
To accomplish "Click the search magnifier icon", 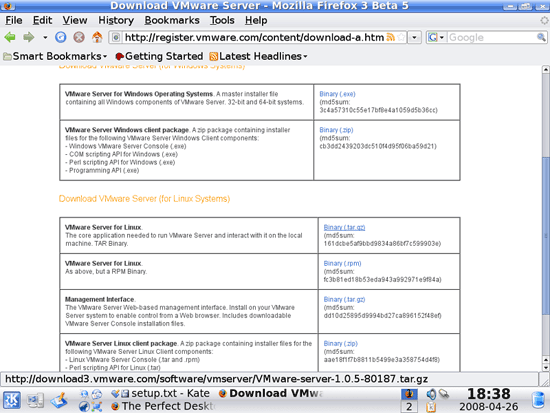I will pyautogui.click(x=541, y=37).
